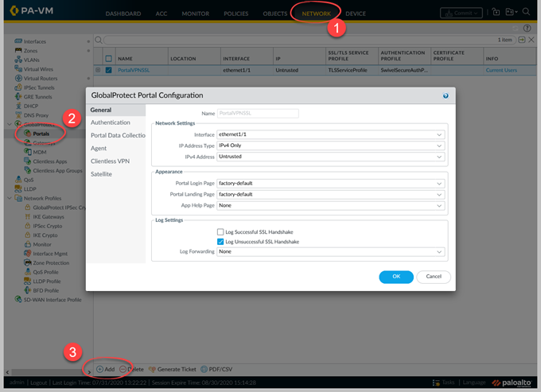Click the Cancel button

434,277
